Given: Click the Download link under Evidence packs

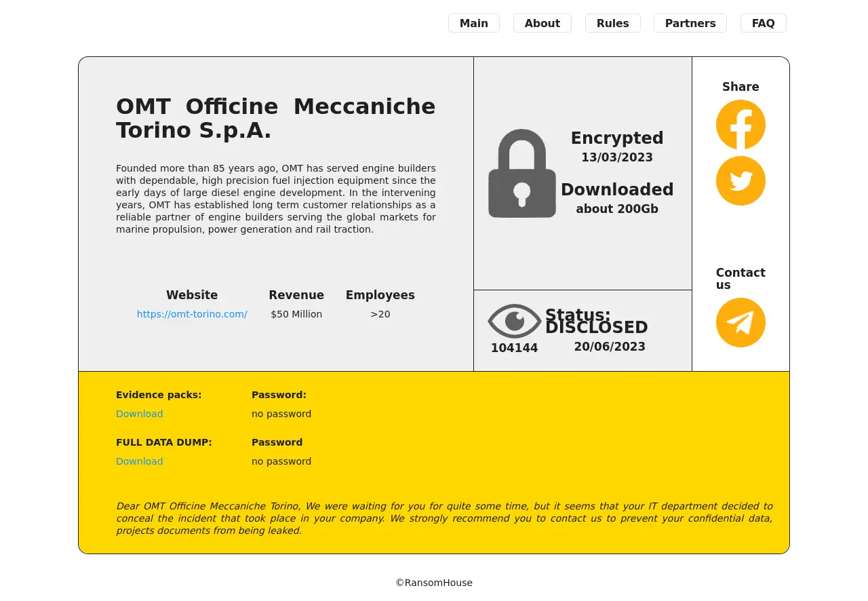Looking at the screenshot, I should pos(139,414).
